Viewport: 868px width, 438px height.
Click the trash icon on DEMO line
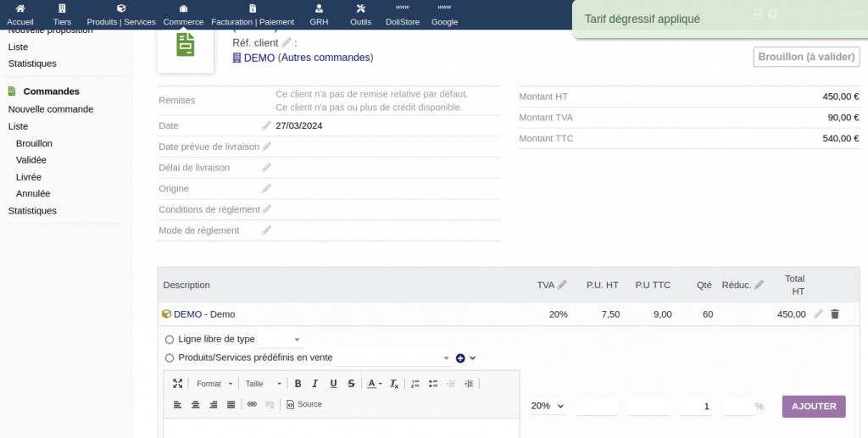click(834, 314)
